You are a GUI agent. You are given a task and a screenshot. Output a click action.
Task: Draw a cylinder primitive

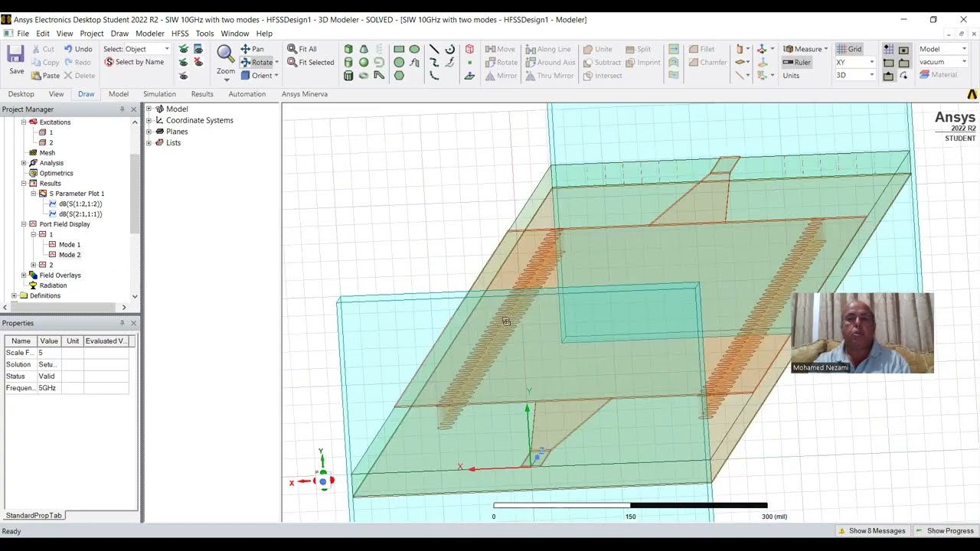(x=348, y=62)
